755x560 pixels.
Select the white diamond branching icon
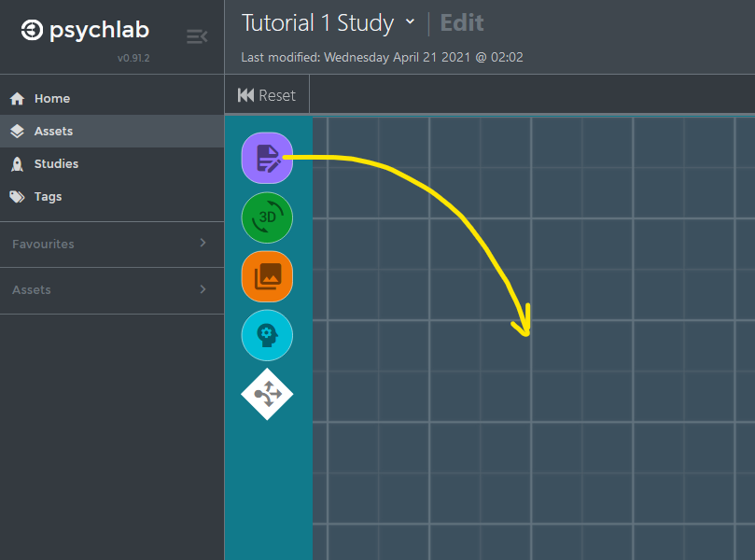[267, 395]
